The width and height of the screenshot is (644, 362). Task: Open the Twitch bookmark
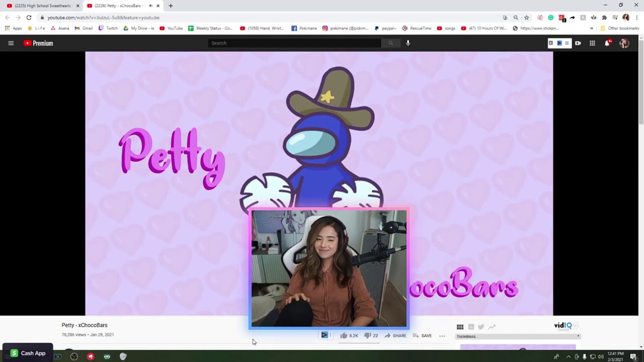tap(108, 28)
